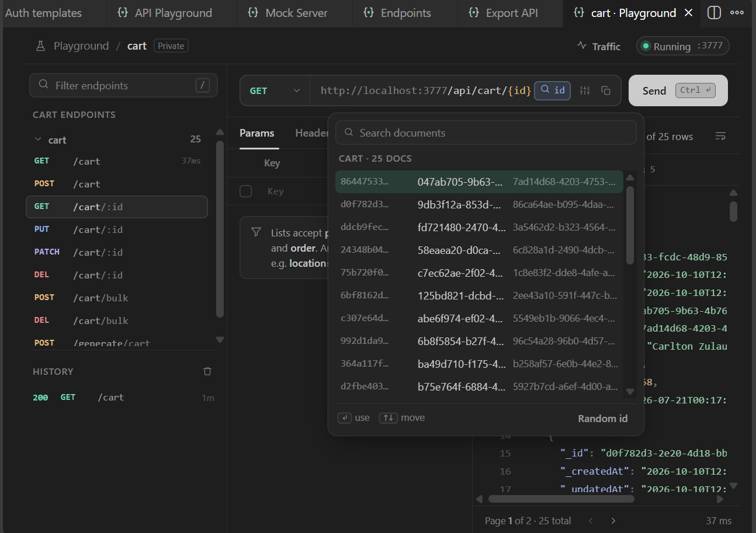Click the document list scrollbar up arrow

(630, 177)
